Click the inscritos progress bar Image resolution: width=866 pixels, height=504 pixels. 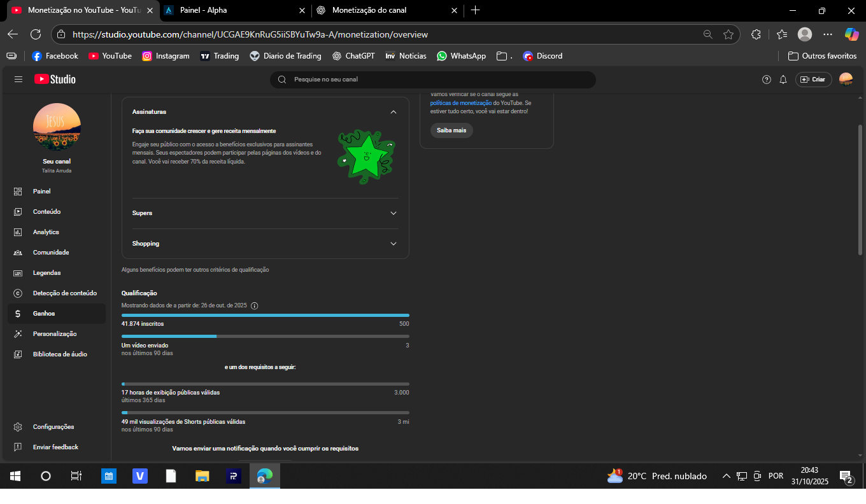tap(265, 315)
